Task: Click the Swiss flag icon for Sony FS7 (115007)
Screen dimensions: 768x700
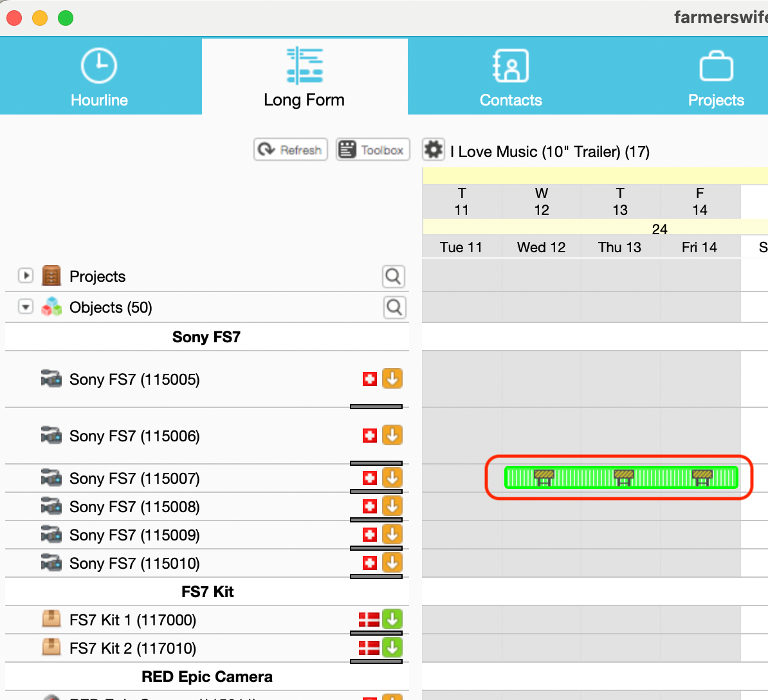Action: pyautogui.click(x=370, y=477)
